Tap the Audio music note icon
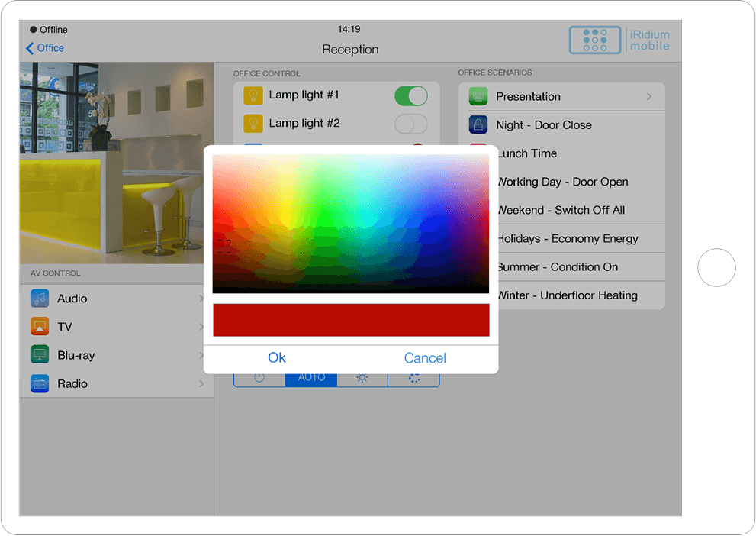This screenshot has height=536, width=756. 40,299
